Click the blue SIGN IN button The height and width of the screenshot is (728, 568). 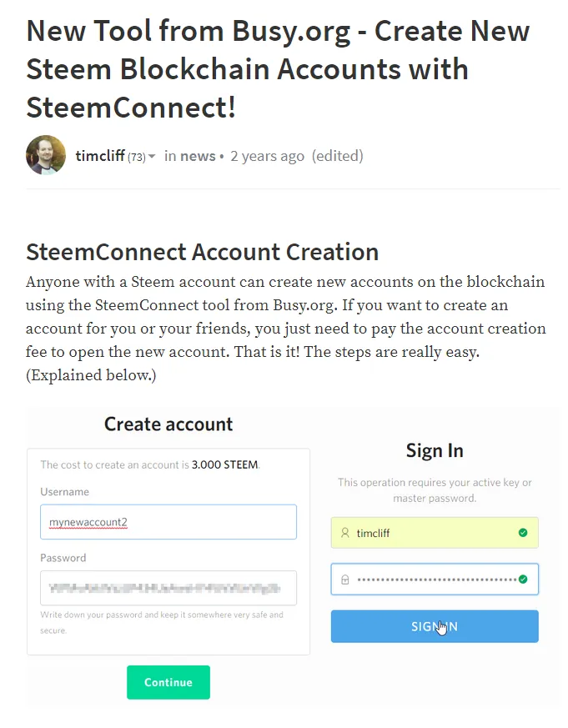click(x=435, y=626)
